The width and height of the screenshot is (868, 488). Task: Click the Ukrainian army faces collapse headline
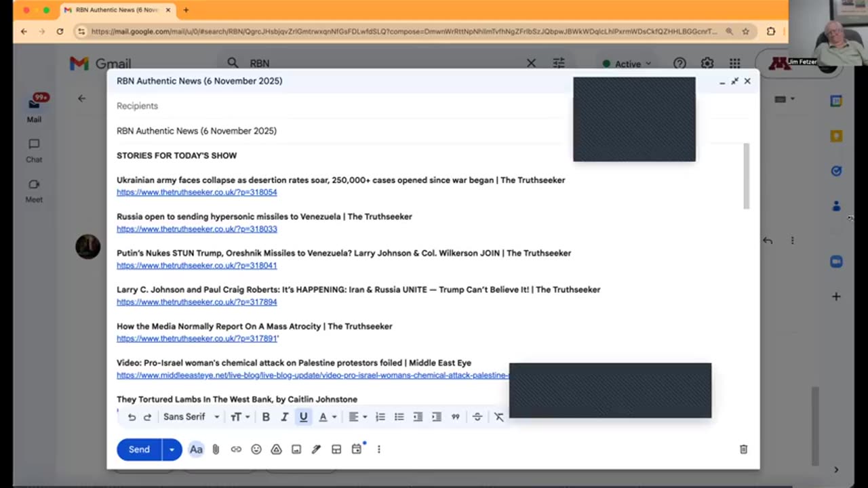click(x=340, y=180)
